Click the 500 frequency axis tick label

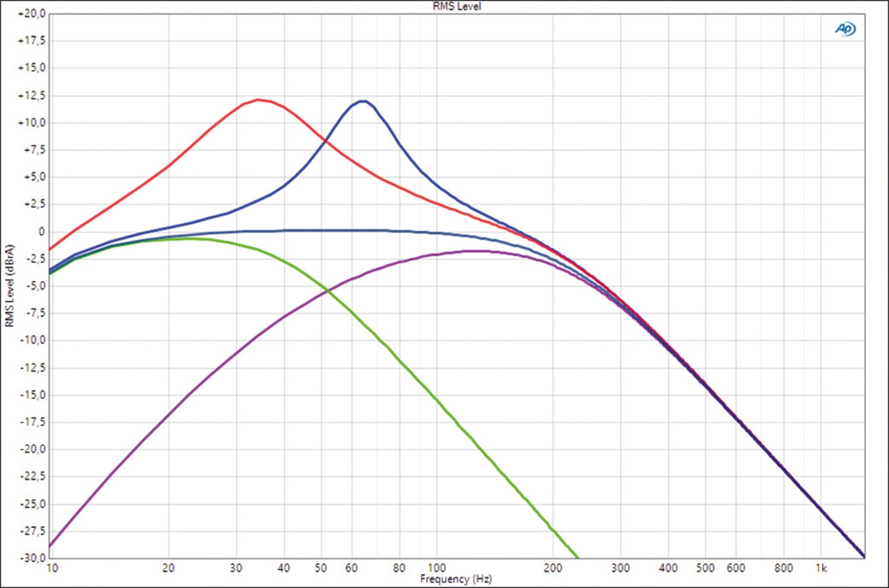point(705,568)
